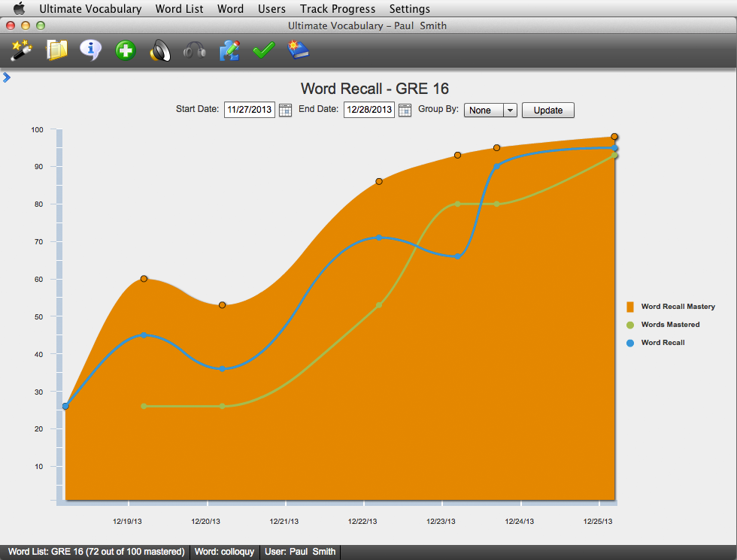The height and width of the screenshot is (560, 737).
Task: Click the blue book icon
Action: 298,50
